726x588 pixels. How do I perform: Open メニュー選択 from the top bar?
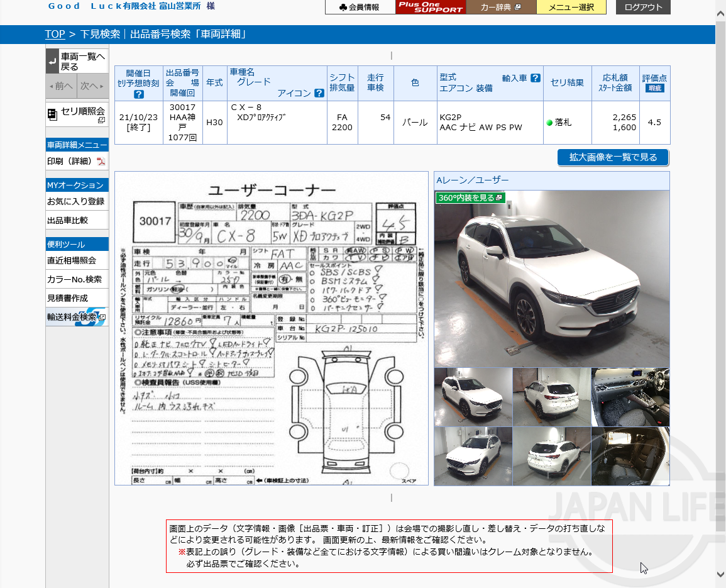[x=571, y=8]
